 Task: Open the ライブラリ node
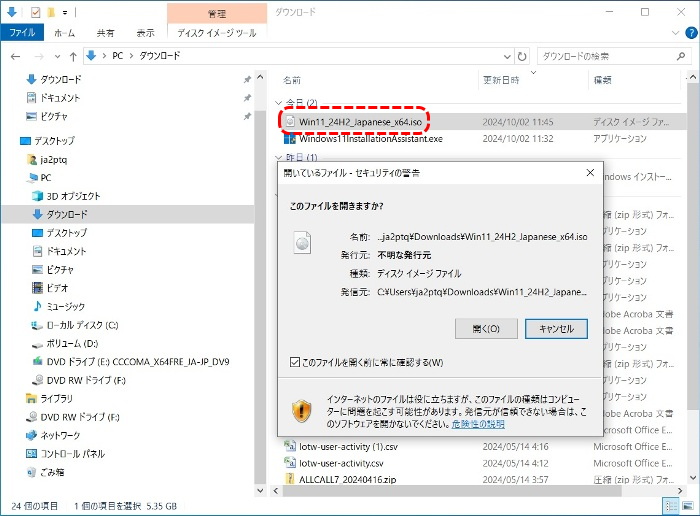pyautogui.click(x=50, y=399)
